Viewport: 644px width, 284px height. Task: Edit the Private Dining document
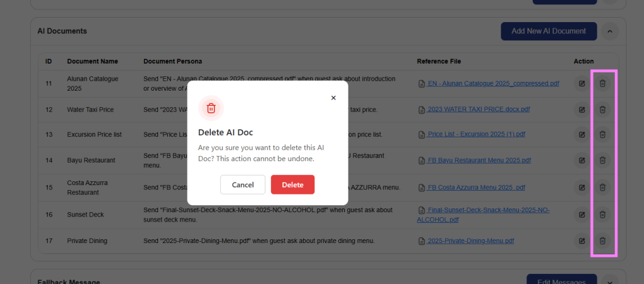(x=582, y=241)
